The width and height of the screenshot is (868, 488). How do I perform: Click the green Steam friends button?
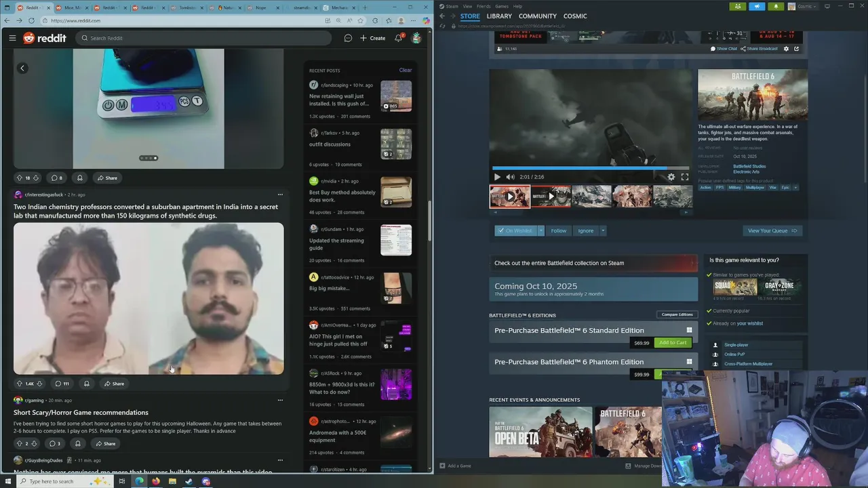tap(738, 6)
